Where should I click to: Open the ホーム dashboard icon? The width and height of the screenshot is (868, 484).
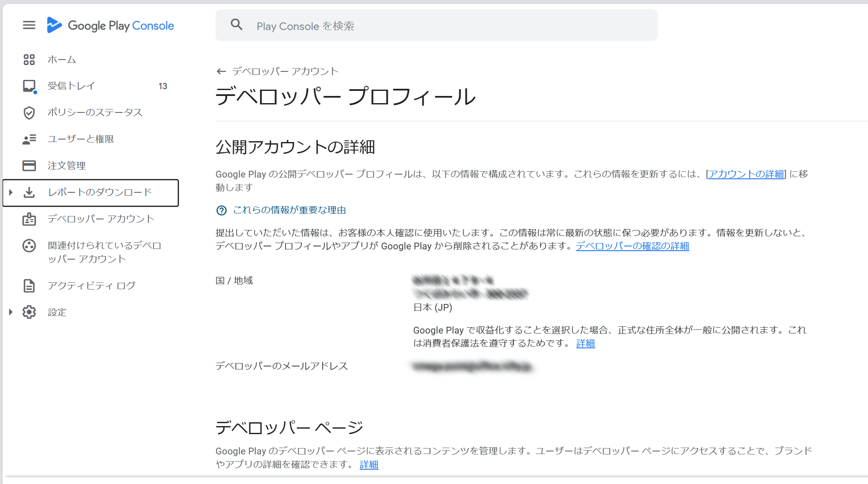(29, 60)
